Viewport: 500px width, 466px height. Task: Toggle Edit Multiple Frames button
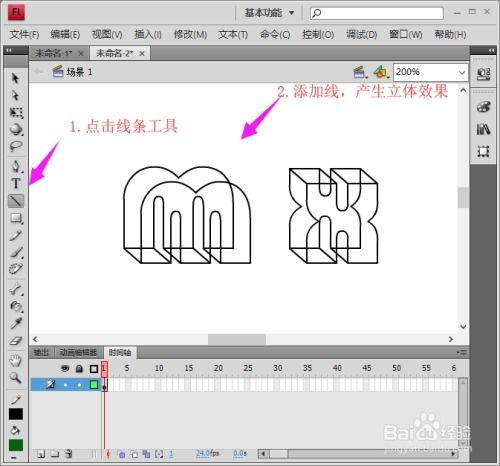coord(146,454)
